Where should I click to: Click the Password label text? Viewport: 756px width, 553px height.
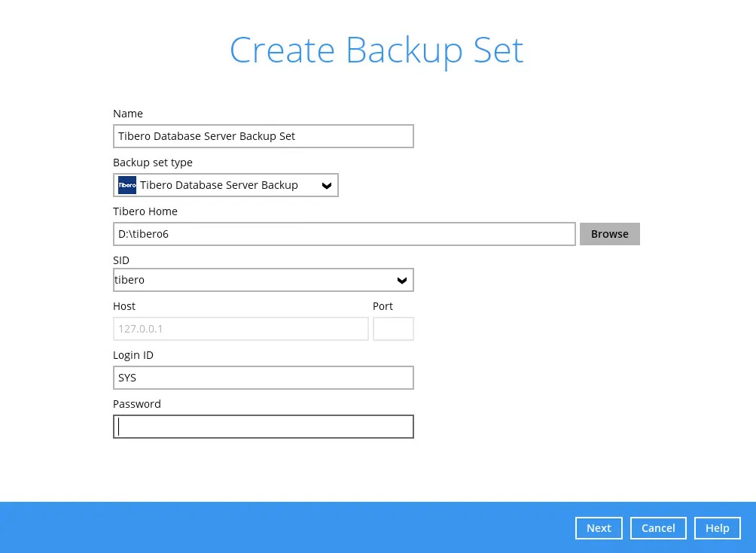[137, 404]
